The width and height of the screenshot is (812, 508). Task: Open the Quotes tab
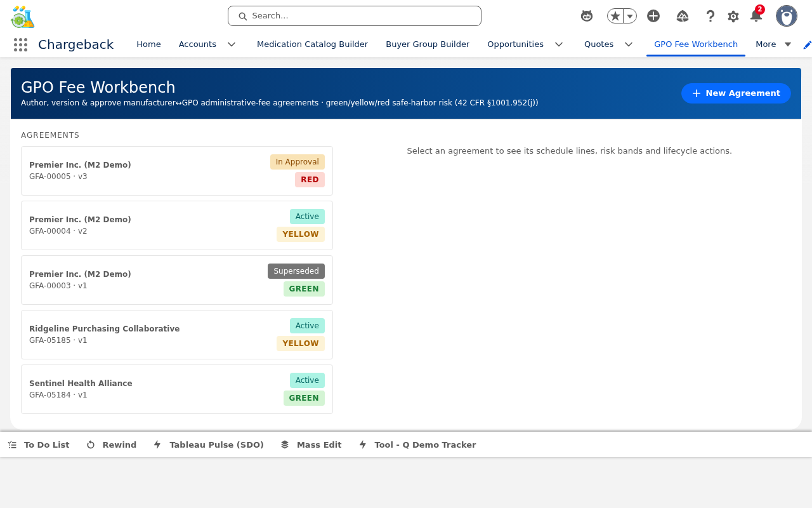pos(599,44)
